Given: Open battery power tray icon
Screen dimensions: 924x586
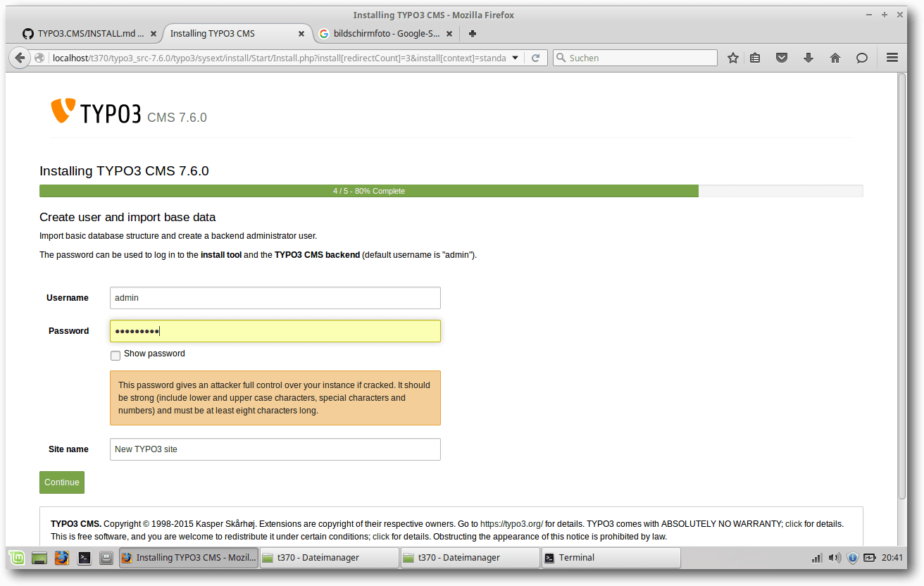Looking at the screenshot, I should [870, 558].
